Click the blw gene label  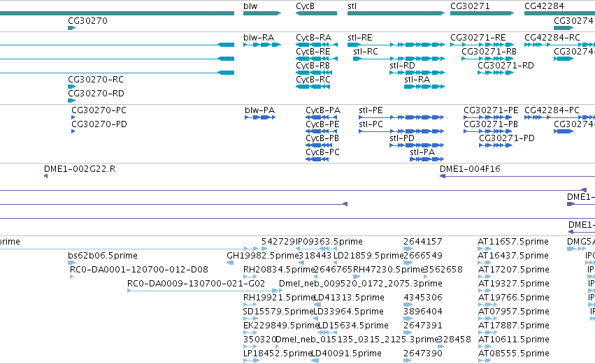250,6
